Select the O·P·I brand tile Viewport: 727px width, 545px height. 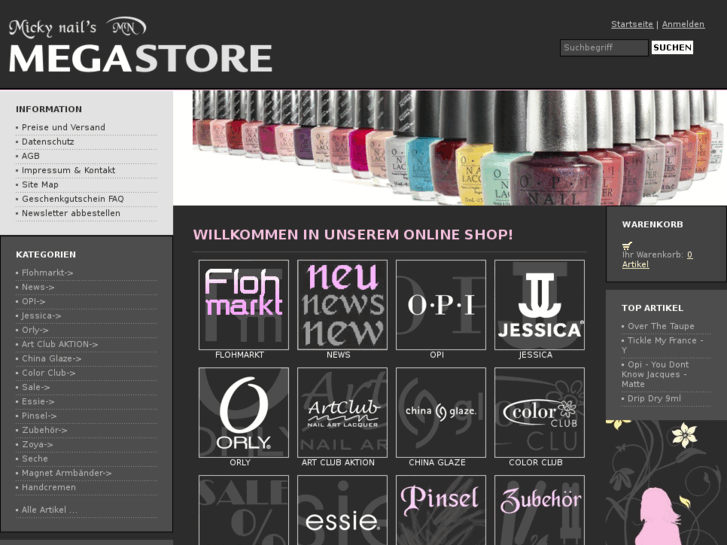[441, 305]
